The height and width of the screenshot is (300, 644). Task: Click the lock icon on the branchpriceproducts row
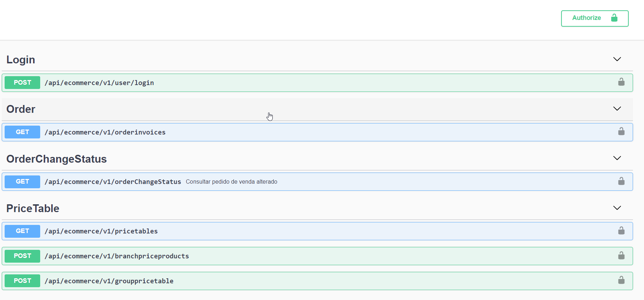(x=621, y=256)
